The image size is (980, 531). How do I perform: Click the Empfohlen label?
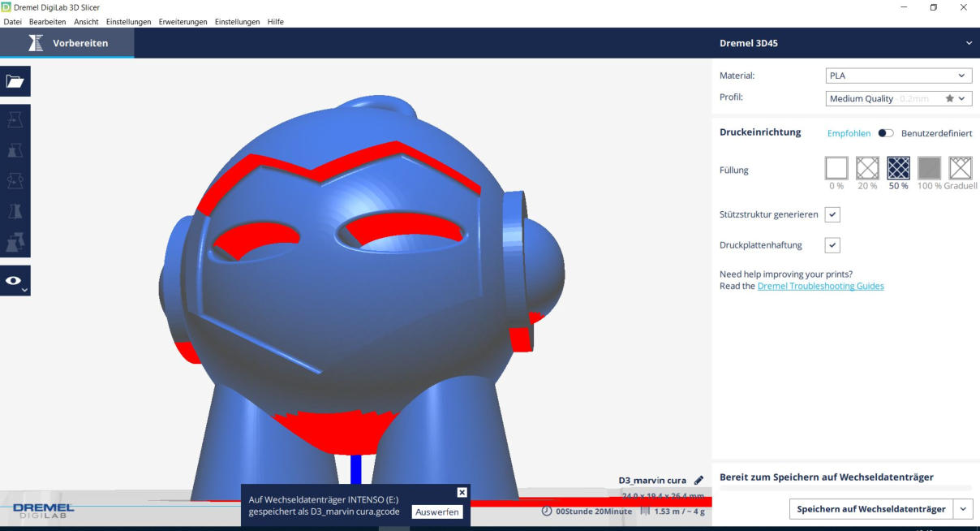point(849,133)
